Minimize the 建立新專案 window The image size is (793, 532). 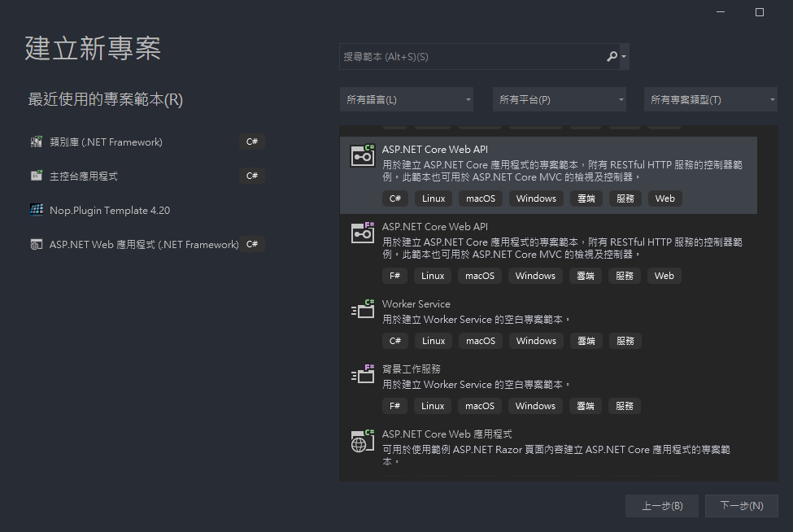(721, 12)
